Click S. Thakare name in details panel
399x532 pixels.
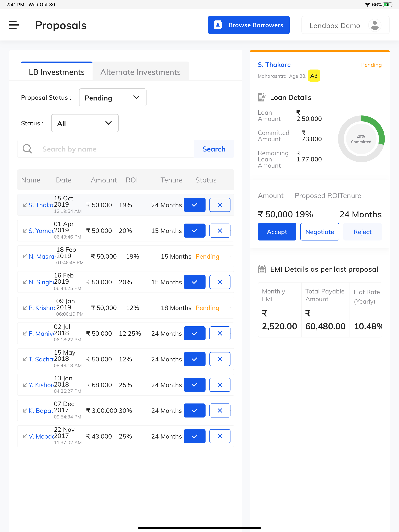[274, 65]
